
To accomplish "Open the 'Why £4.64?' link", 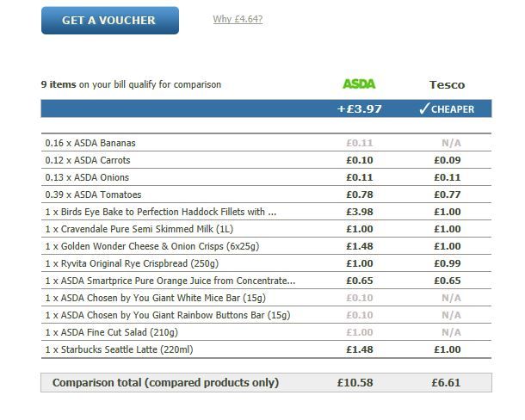I will pos(238,19).
